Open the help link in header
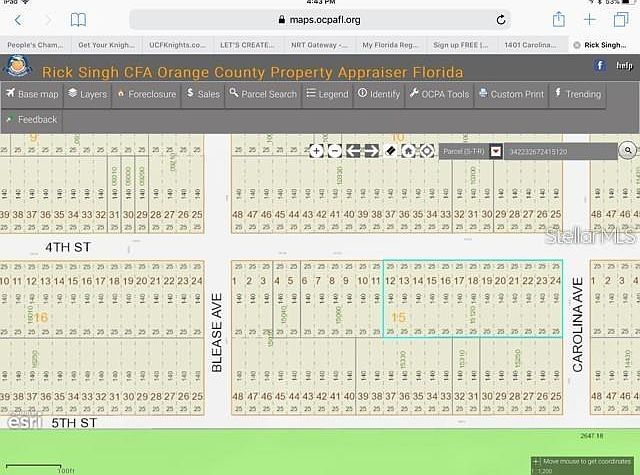Screen dimensions: 640x475 624,65
